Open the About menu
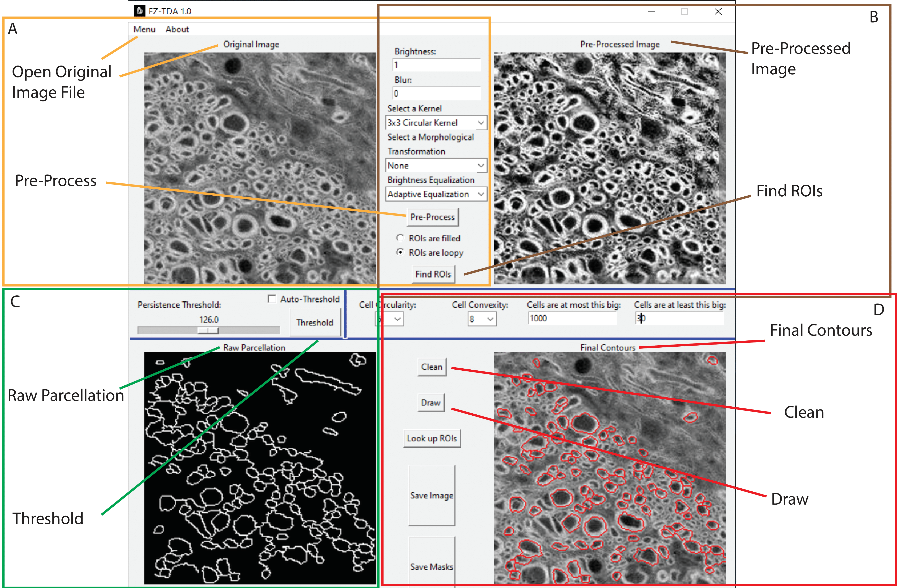903x588 pixels. pyautogui.click(x=177, y=29)
